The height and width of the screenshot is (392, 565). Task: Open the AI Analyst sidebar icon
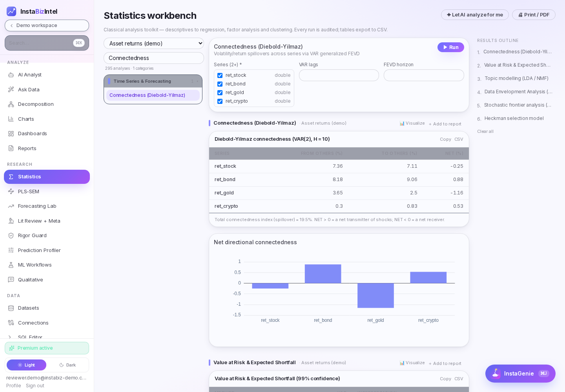(x=11, y=75)
